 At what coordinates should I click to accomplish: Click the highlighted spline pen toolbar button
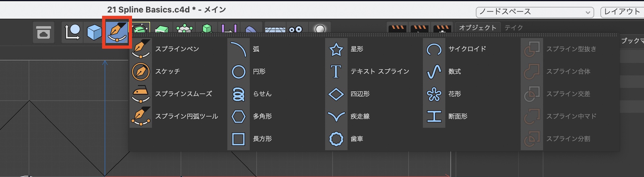coord(117,32)
